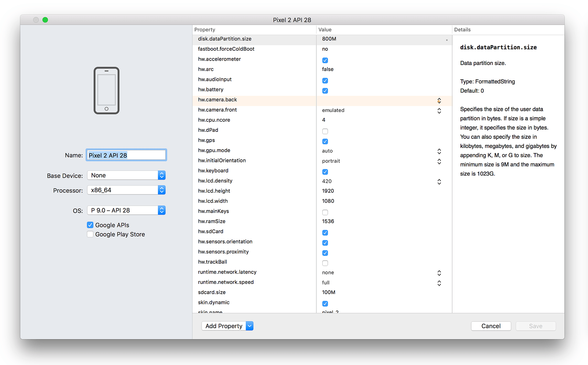Disable the hw.gps checkbox
This screenshot has width=588, height=365.
click(x=325, y=141)
